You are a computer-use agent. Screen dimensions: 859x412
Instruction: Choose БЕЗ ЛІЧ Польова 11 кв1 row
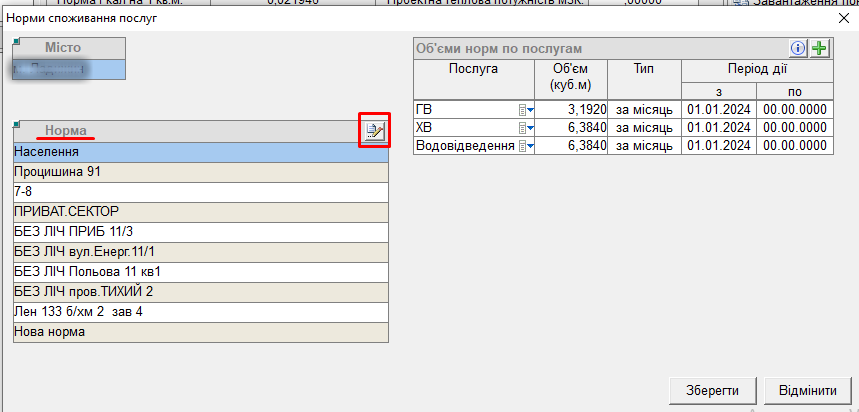coord(200,272)
